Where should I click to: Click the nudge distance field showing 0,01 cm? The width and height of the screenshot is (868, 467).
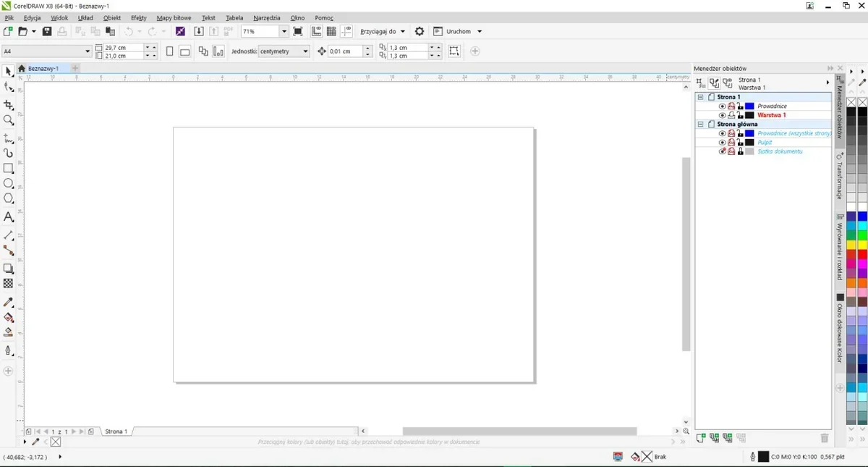tap(344, 51)
